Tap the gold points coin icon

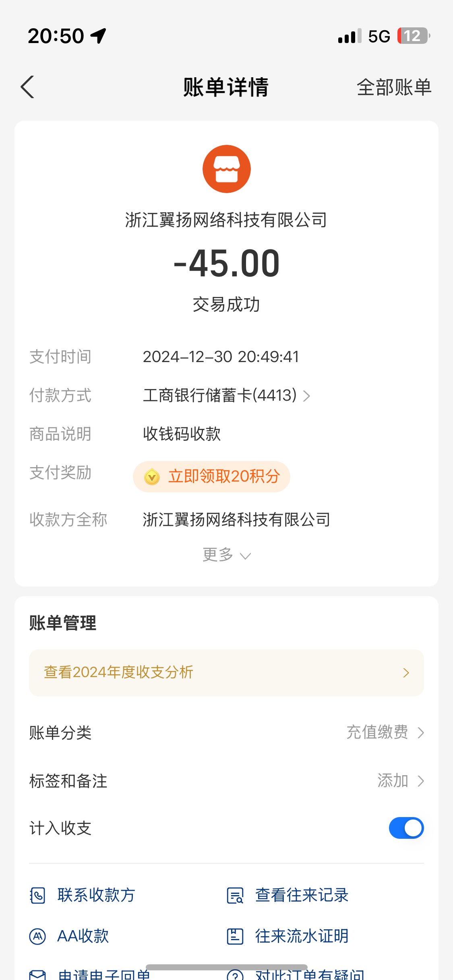[x=152, y=477]
